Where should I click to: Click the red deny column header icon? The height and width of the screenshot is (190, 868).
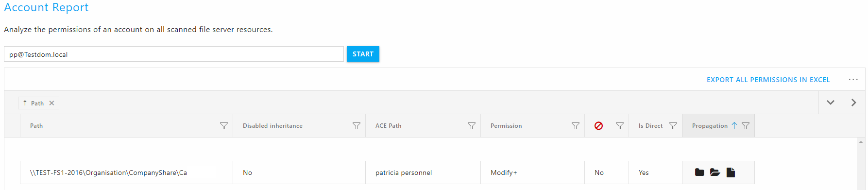point(599,126)
